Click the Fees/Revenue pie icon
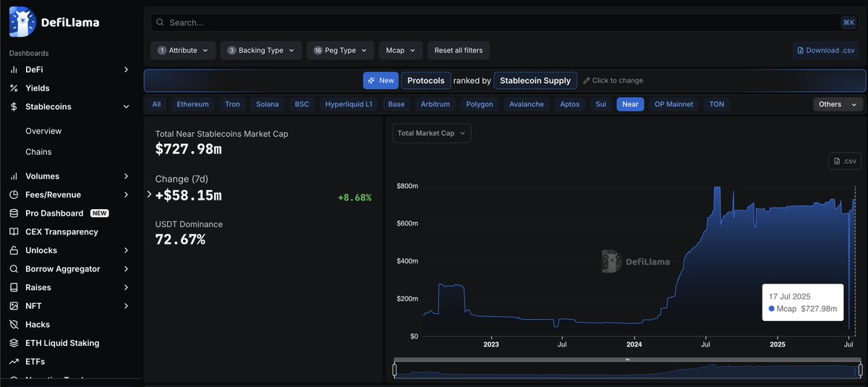 (x=14, y=195)
